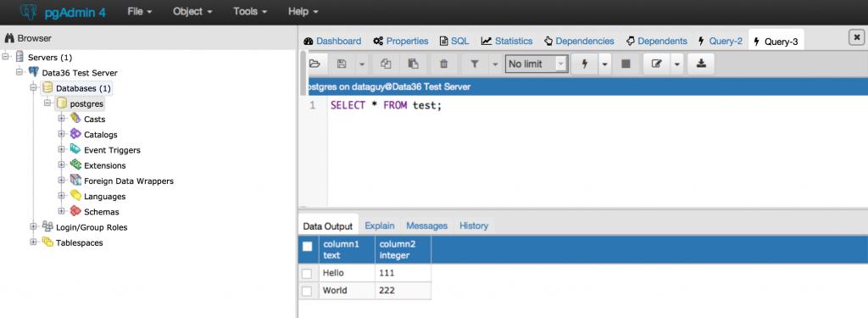The height and width of the screenshot is (318, 868).
Task: Open the History results tab
Action: pos(474,226)
